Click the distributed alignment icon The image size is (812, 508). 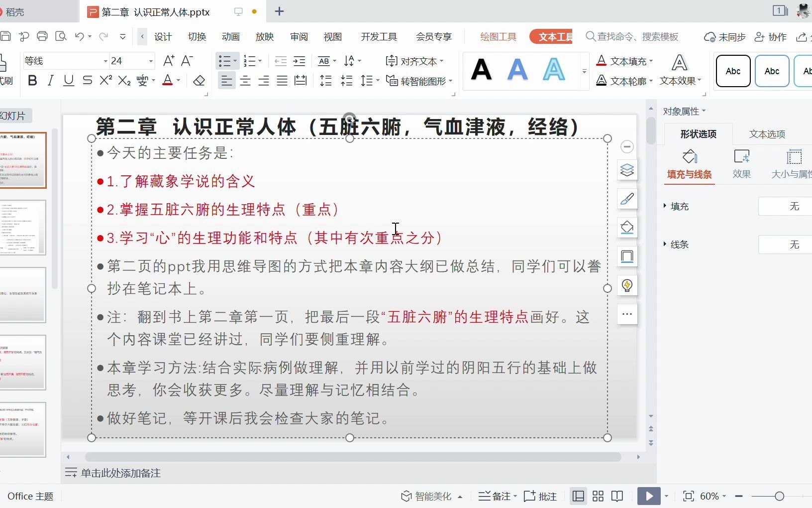click(301, 81)
